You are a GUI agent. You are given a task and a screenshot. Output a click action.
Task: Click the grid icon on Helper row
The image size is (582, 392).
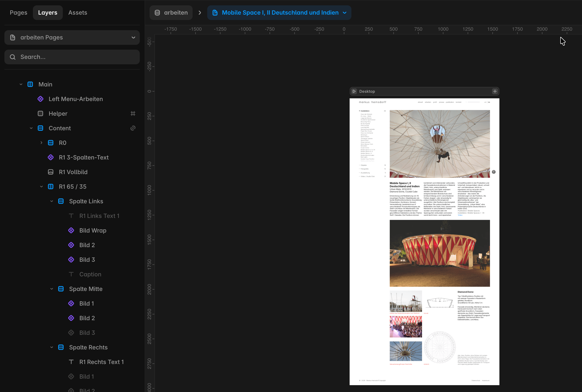133,114
